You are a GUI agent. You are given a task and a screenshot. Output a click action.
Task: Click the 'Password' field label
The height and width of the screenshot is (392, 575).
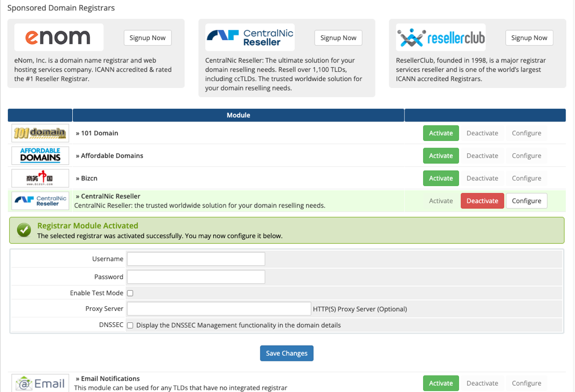(x=109, y=277)
